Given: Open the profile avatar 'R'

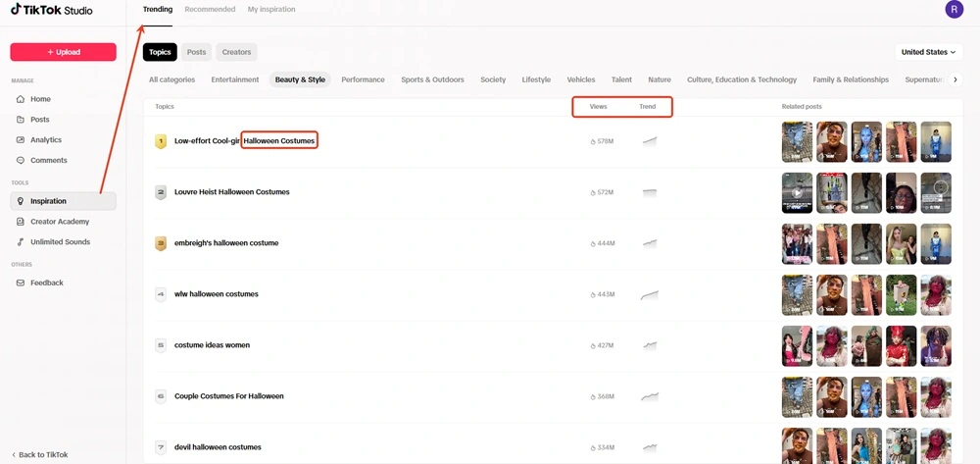Looking at the screenshot, I should 954,9.
